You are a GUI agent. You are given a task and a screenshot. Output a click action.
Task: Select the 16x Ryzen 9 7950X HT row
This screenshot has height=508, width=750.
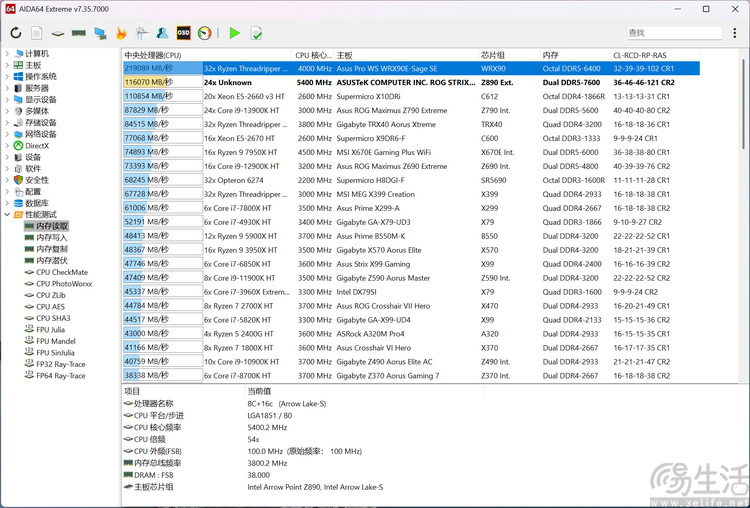click(411, 152)
